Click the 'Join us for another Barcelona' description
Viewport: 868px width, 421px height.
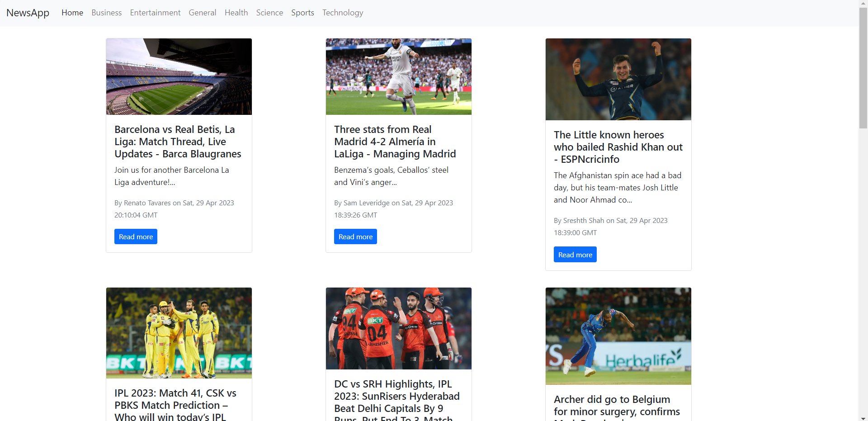pos(172,176)
